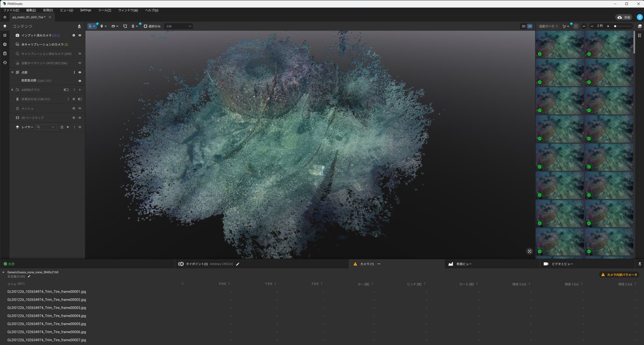Viewport: 644px width, 345px height.
Task: Select row GLDS1226_102634974_Trim_Tire_frame00003.jpg
Action: pos(322,307)
